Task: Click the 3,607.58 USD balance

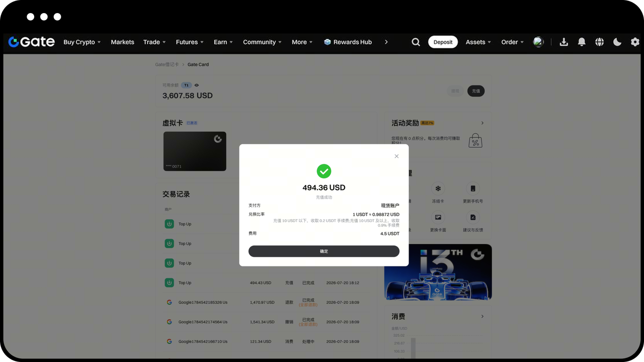Action: 187,96
